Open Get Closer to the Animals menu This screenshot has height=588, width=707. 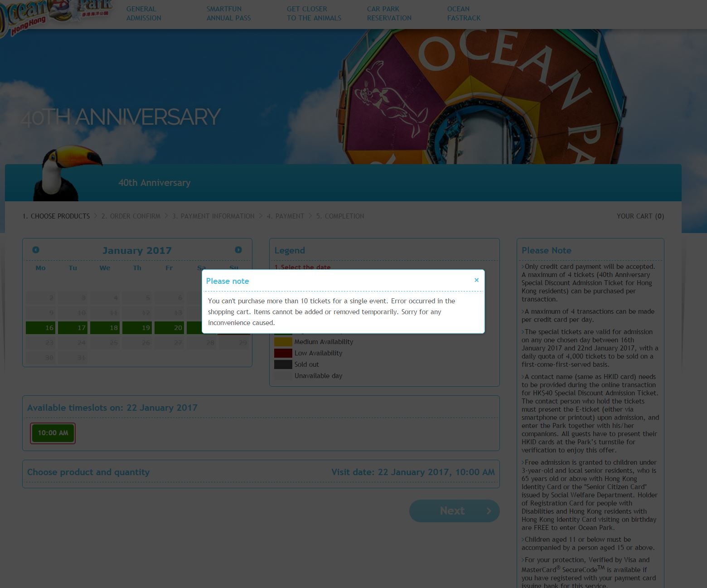314,14
